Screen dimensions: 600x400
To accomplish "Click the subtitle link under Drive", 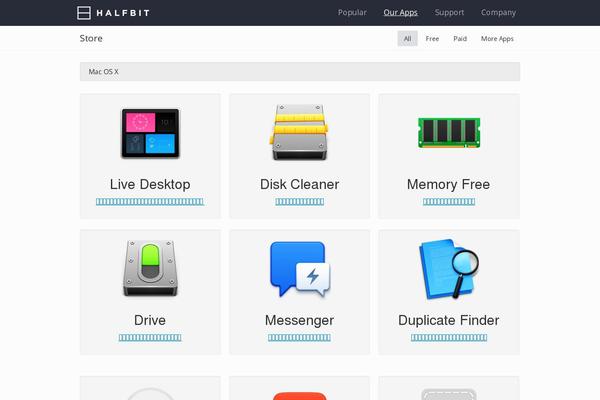I will (x=150, y=338).
